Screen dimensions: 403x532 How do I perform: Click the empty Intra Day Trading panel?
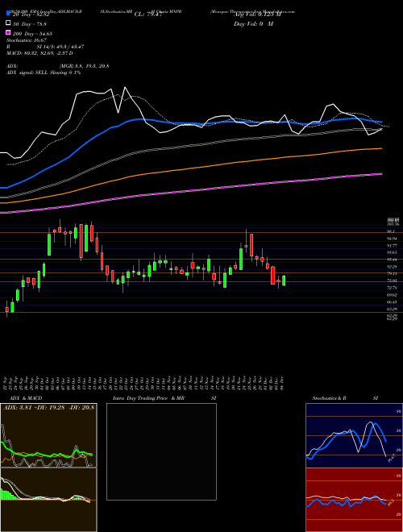coord(161,451)
